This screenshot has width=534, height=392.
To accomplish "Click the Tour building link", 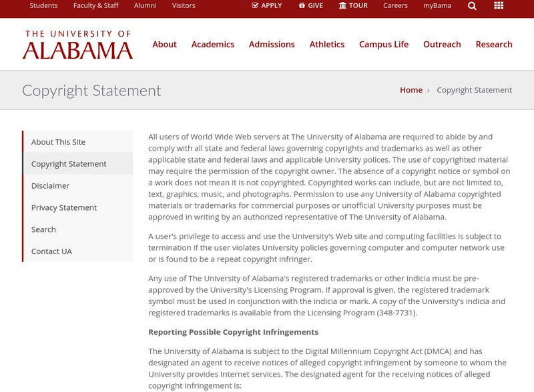I will point(353,5).
